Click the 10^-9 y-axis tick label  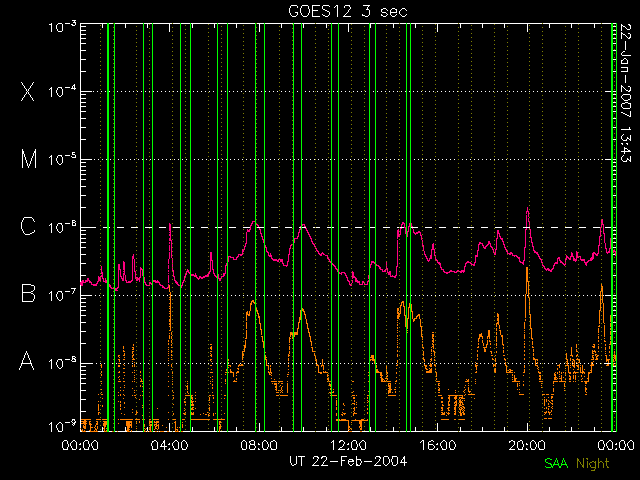coord(62,427)
